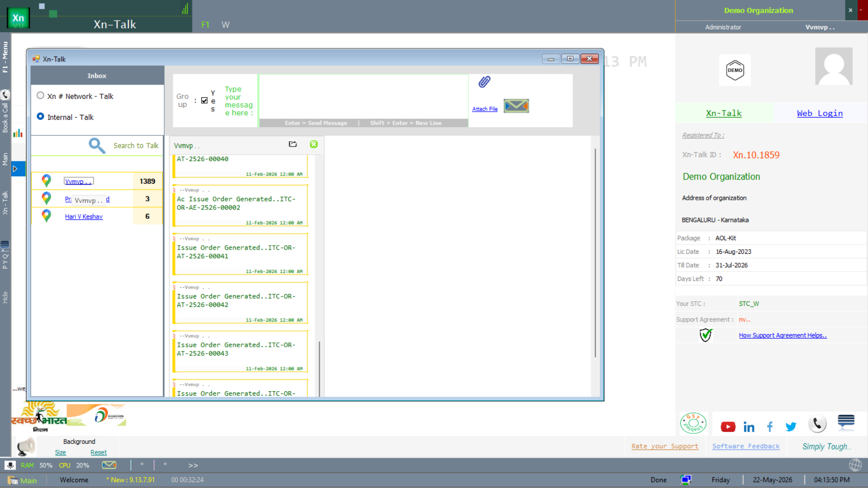This screenshot has width=868, height=488.
Task: Click the phone call icon near social icons
Action: click(x=817, y=424)
